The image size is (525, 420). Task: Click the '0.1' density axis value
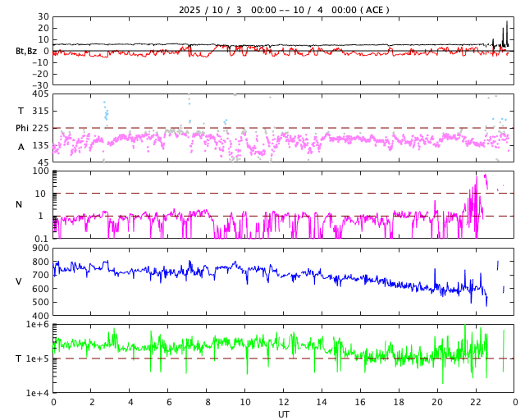[x=42, y=239]
